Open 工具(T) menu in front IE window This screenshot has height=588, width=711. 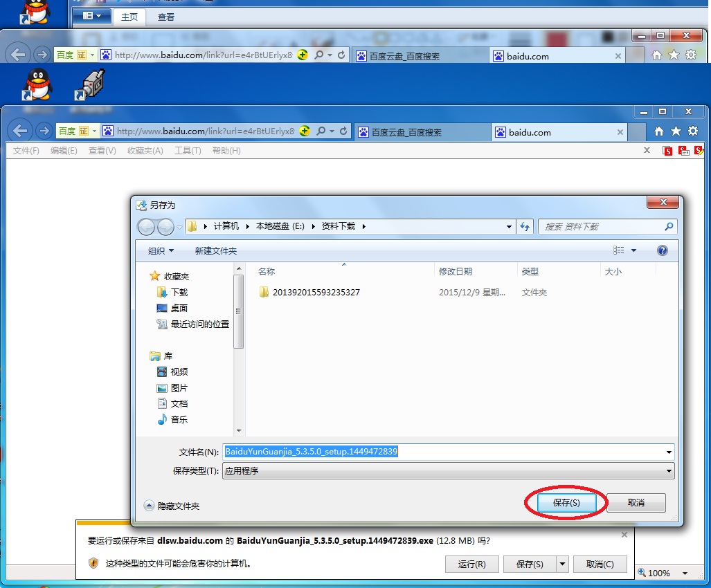pos(188,150)
